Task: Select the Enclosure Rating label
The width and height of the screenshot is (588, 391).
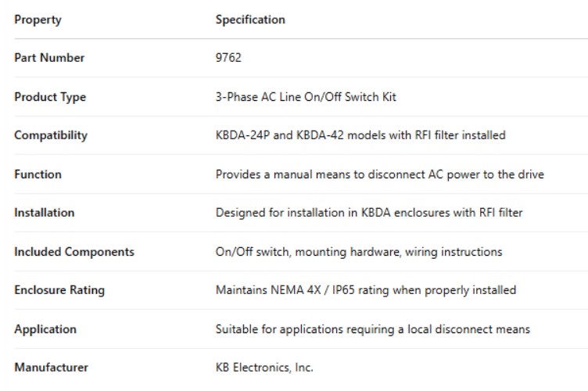Action: (x=59, y=290)
